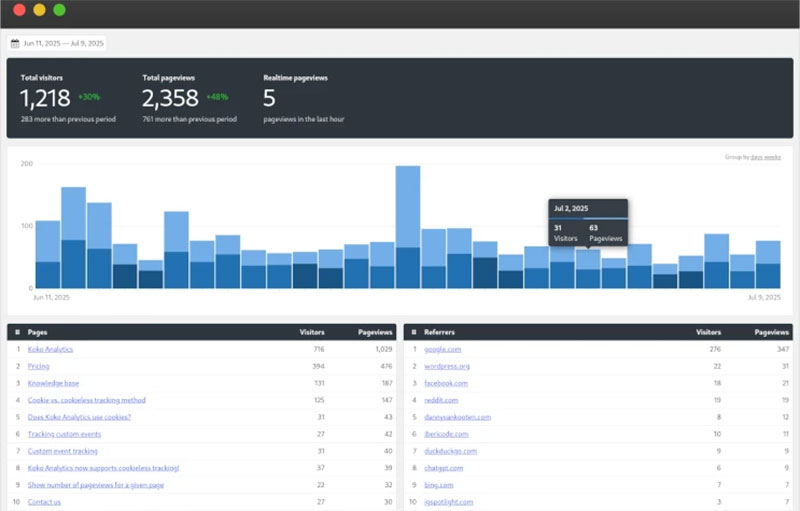
Task: Open the Custom event tracking link
Action: 62,451
